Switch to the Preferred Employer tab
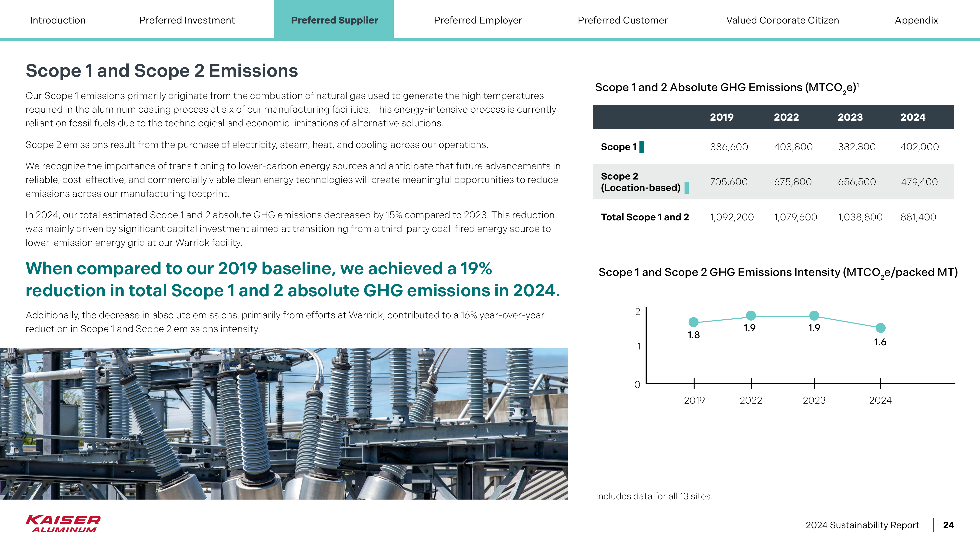The width and height of the screenshot is (980, 551). 478,20
